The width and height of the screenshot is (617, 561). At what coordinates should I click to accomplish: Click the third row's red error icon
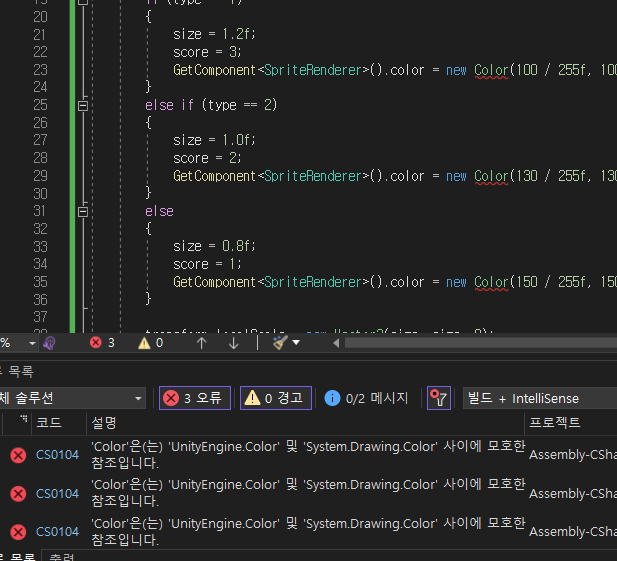pos(18,532)
